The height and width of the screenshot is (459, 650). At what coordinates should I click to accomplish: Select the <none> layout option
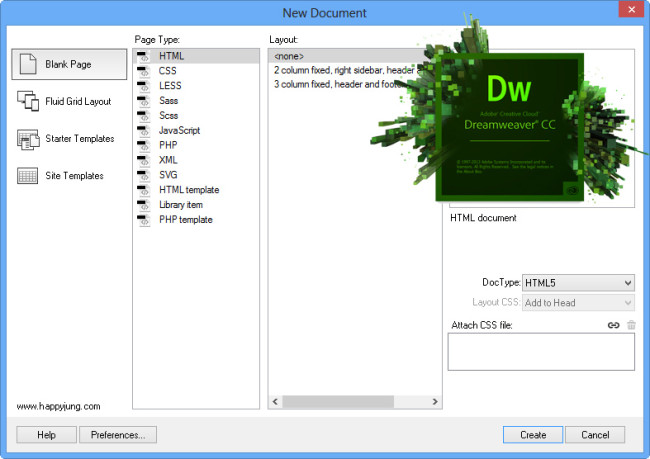(x=348, y=56)
